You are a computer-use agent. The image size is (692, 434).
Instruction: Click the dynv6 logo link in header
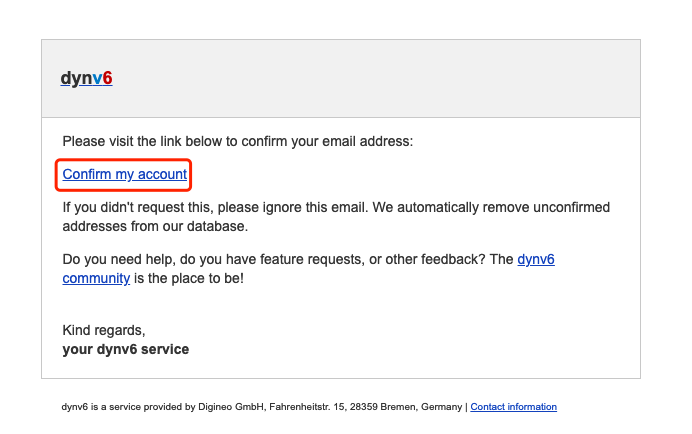pos(86,78)
